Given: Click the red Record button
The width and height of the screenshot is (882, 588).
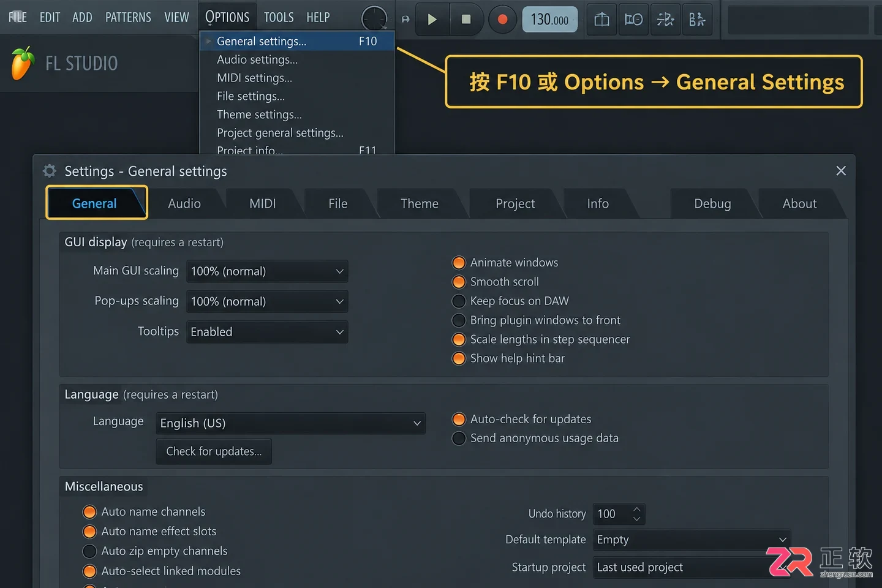Looking at the screenshot, I should [502, 20].
